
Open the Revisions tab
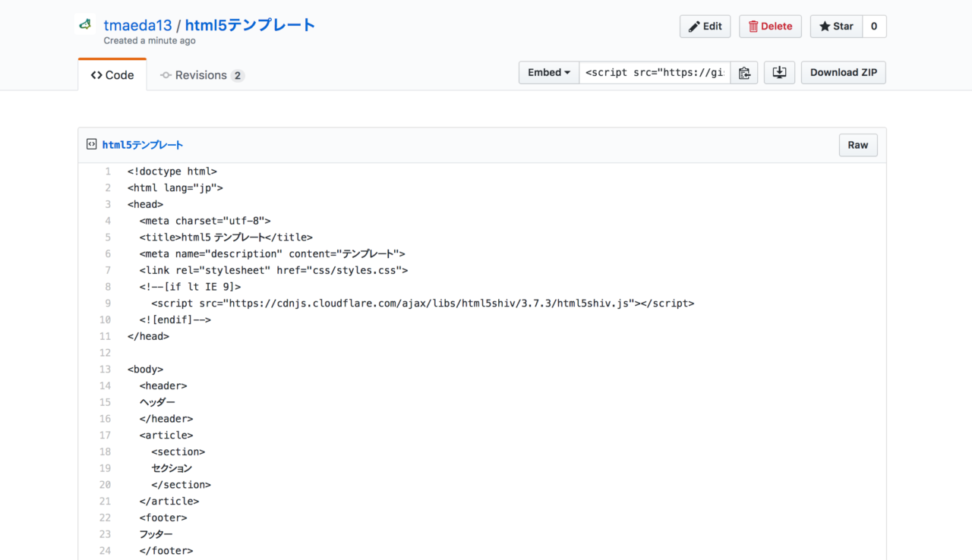pyautogui.click(x=200, y=75)
